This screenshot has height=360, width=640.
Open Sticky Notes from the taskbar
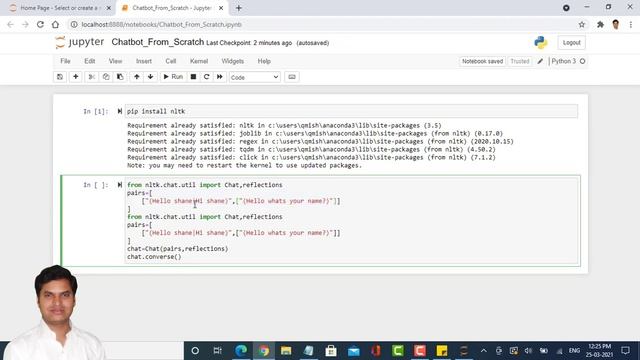pos(442,351)
